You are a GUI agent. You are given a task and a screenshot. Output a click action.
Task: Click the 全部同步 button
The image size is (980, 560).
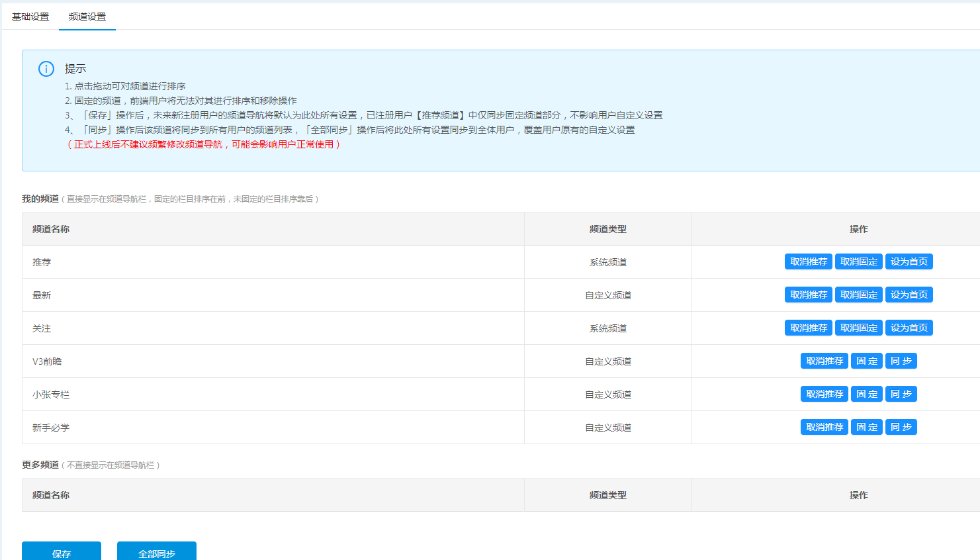(x=157, y=551)
